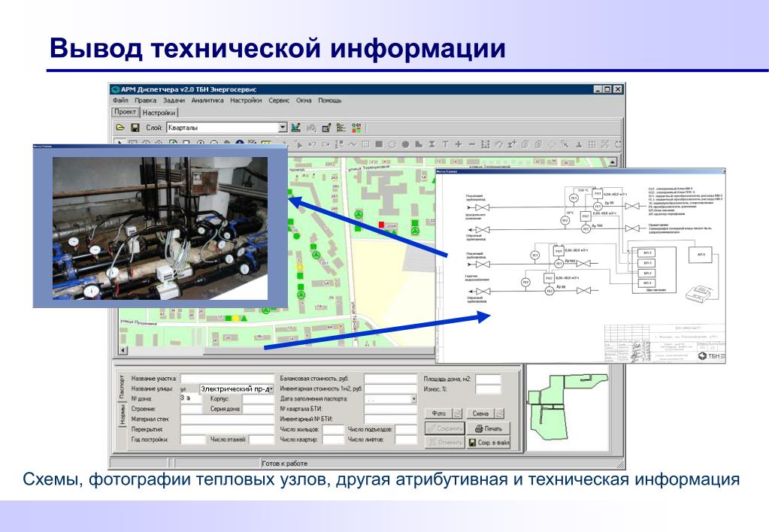Select the empty rectangle drawing tool
The height and width of the screenshot is (532, 769).
pos(365,144)
